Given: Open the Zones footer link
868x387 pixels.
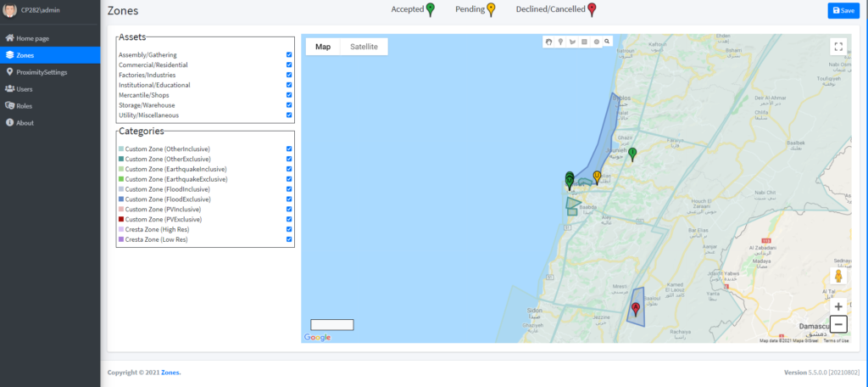Looking at the screenshot, I should coord(171,373).
